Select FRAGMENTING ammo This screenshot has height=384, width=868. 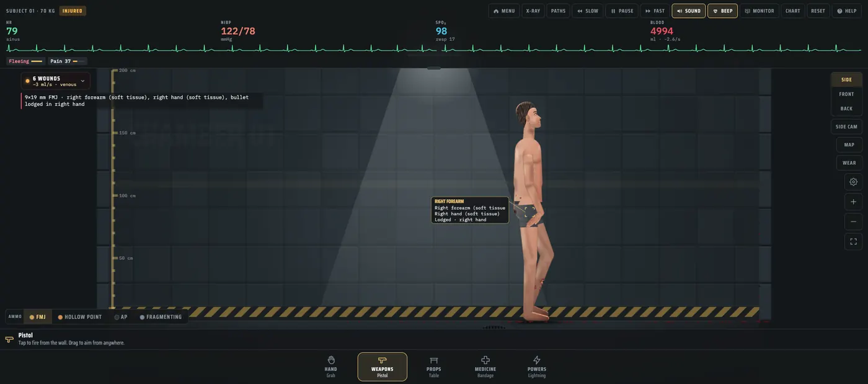click(x=161, y=317)
